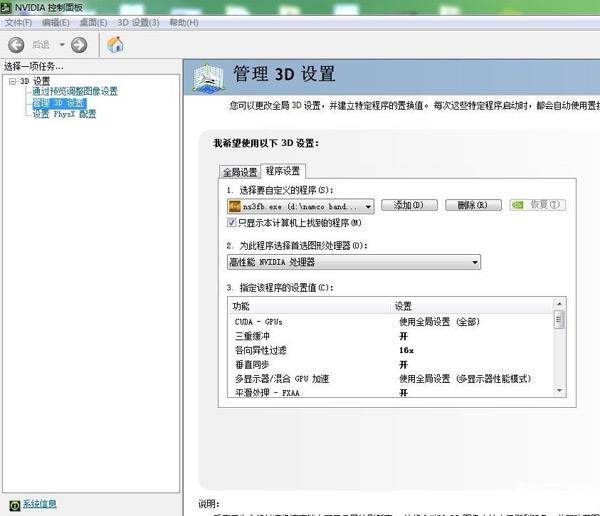Click the back arrow navigation icon
Viewport: 600px width, 516px height.
[x=16, y=44]
